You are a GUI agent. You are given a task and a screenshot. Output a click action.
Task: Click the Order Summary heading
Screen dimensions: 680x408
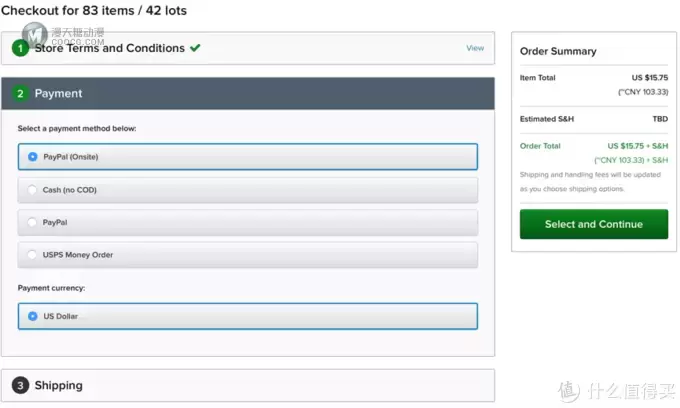(558, 51)
